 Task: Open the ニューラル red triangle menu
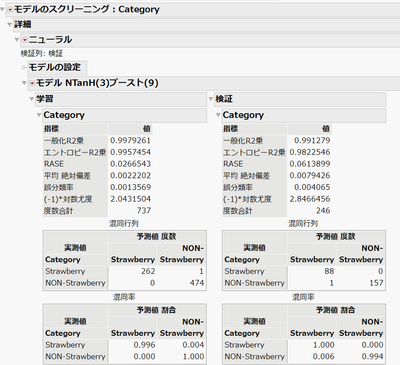(24, 40)
